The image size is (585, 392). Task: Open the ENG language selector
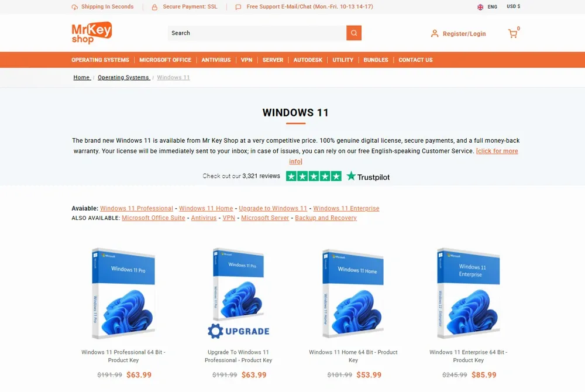click(492, 6)
